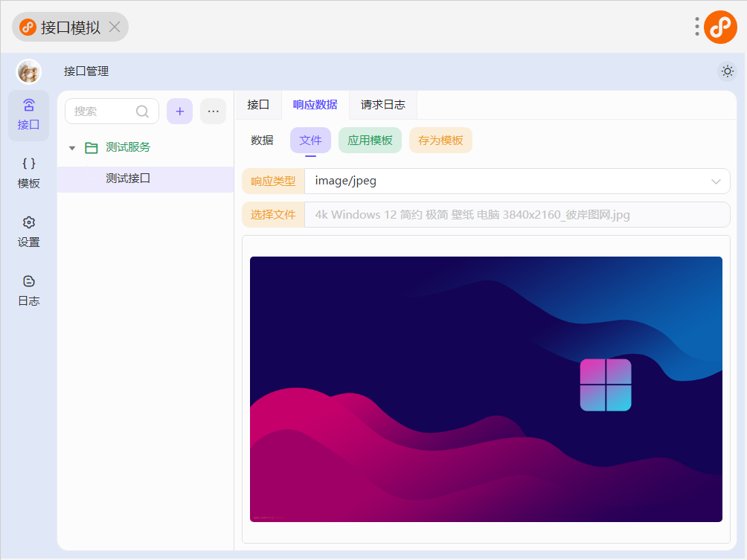This screenshot has height=560, width=747.
Task: Click the 测试服务 folder icon
Action: click(x=91, y=147)
